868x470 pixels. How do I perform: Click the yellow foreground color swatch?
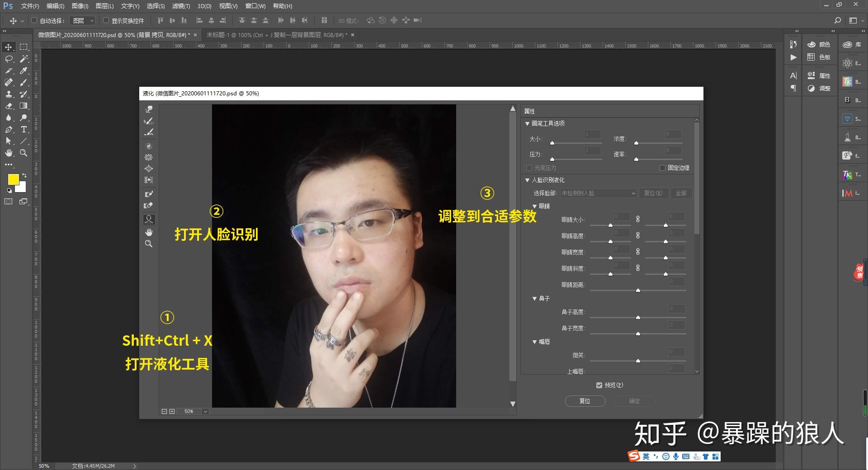point(14,180)
